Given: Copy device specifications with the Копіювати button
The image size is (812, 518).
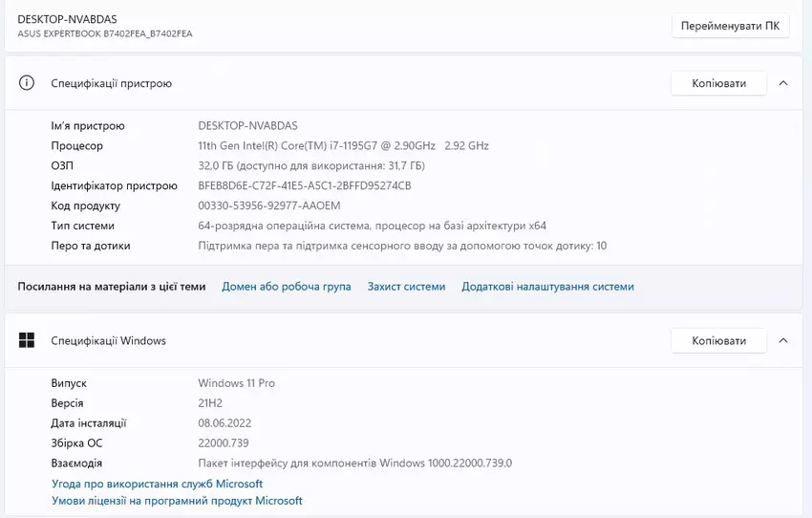Looking at the screenshot, I should pos(718,83).
